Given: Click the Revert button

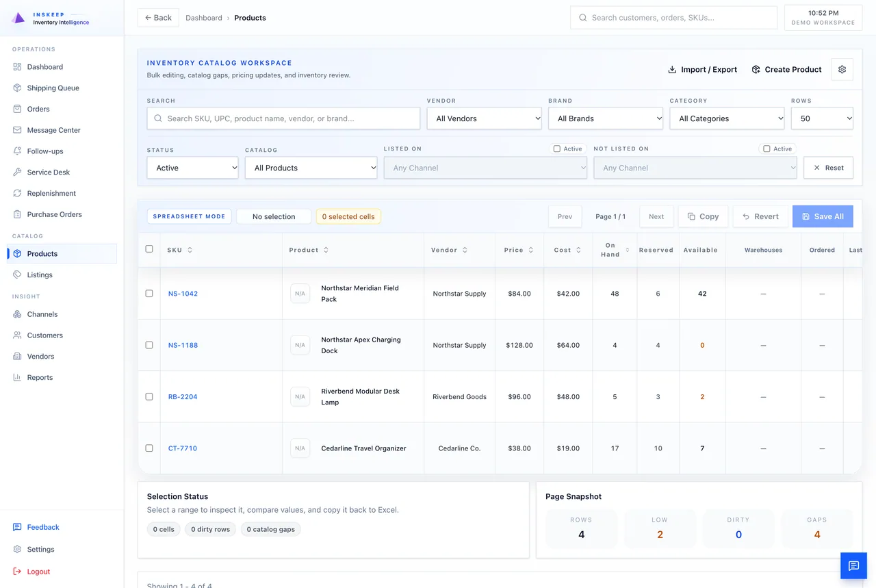Looking at the screenshot, I should [760, 216].
